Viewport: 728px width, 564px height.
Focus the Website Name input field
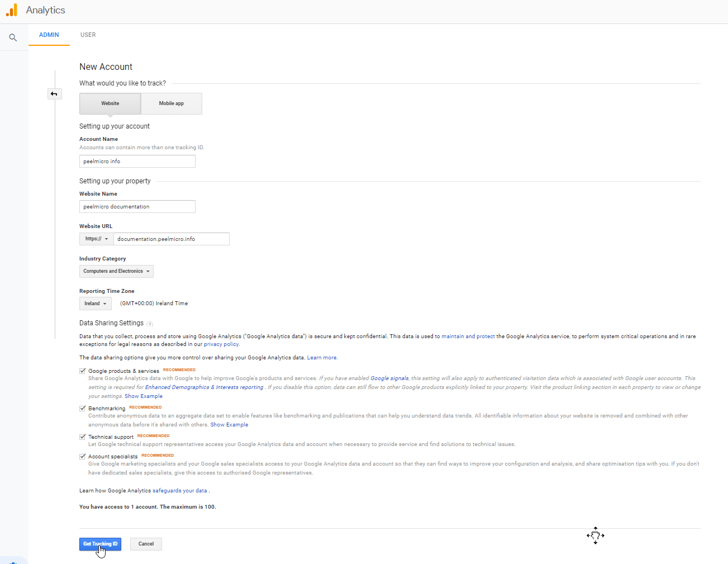point(137,207)
